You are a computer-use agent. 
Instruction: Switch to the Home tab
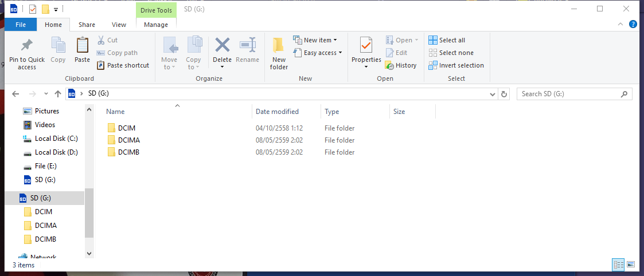pos(53,25)
